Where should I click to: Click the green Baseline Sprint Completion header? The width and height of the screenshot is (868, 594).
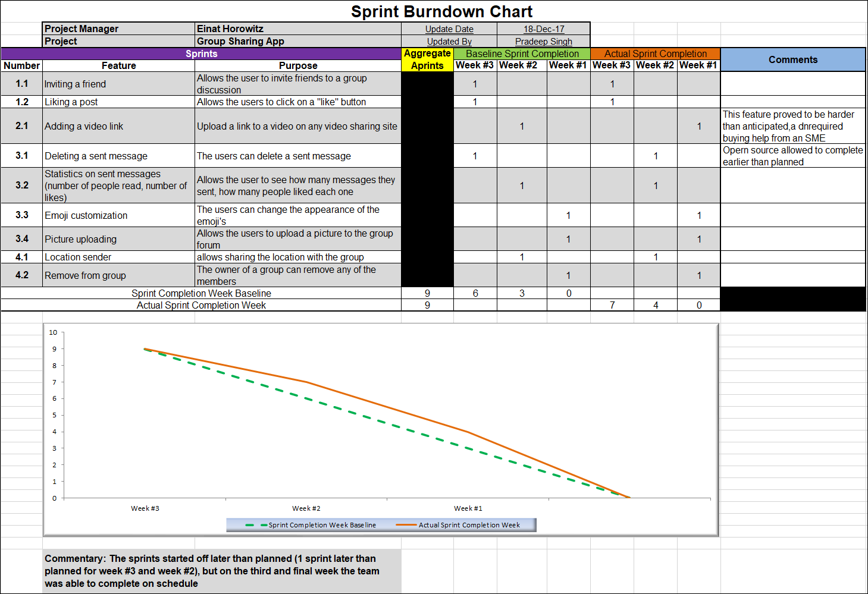click(x=522, y=54)
